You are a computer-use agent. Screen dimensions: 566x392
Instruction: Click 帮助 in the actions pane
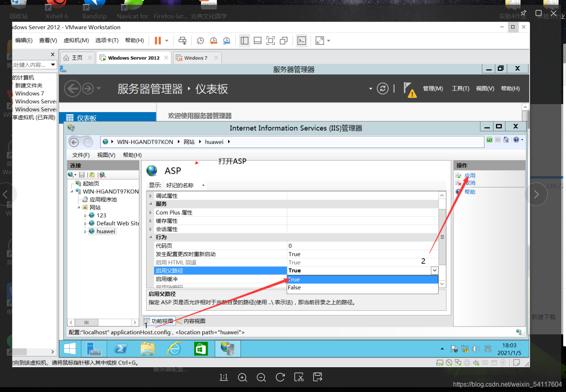470,192
